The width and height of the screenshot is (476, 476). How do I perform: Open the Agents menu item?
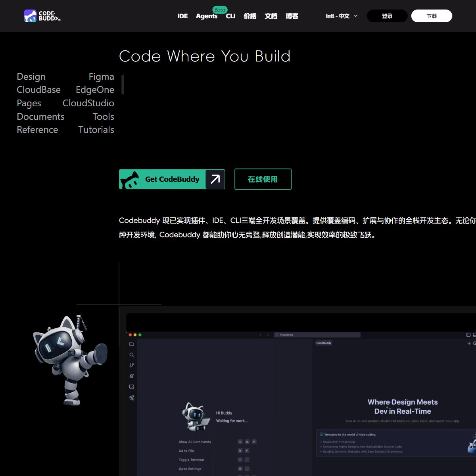(x=207, y=16)
